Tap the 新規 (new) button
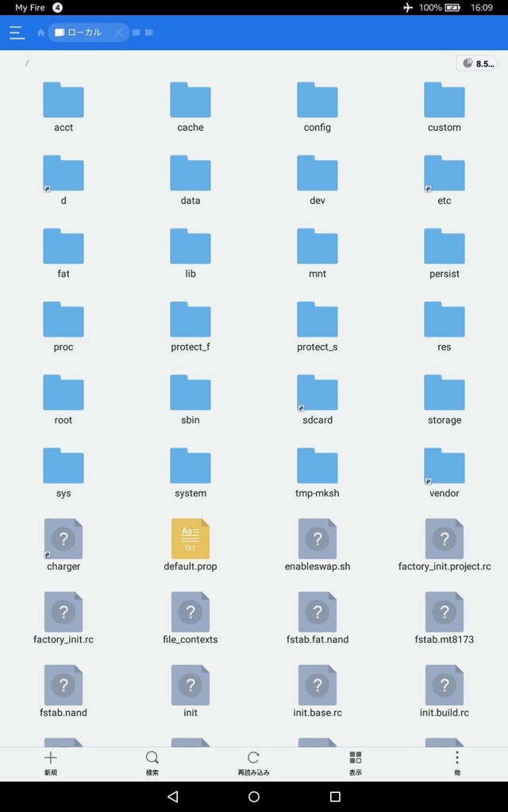The width and height of the screenshot is (508, 812). (x=50, y=764)
